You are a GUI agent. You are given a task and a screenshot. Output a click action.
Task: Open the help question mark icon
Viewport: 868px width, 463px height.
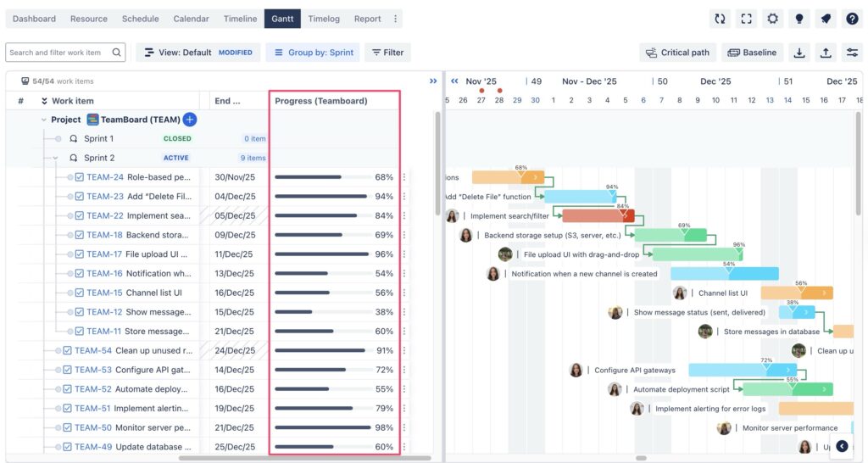point(852,19)
